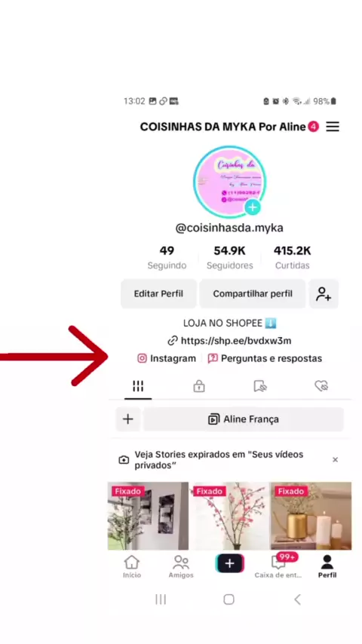The image size is (362, 644).
Task: Open the Amigos tab
Action: click(181, 567)
